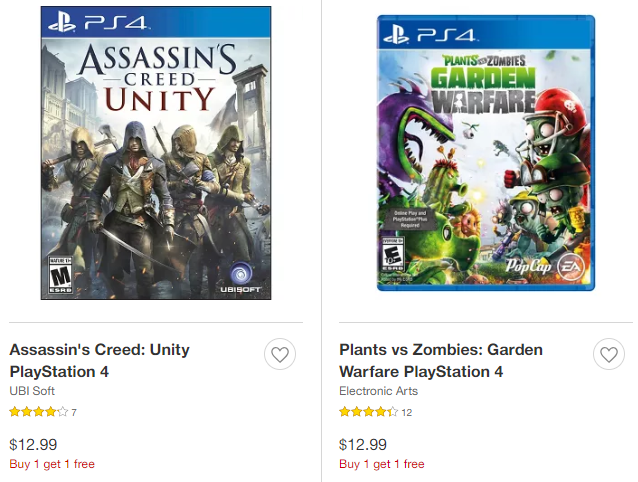
Task: Click the heart icon for Plants vs Zombies
Action: [x=609, y=355]
